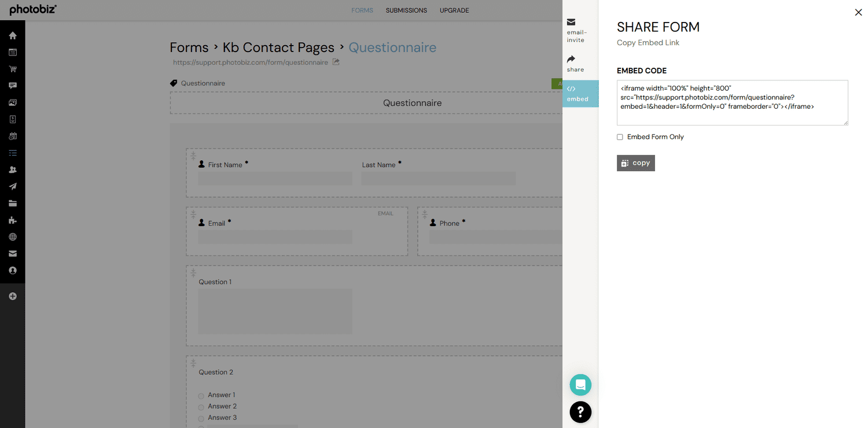Click the Phone input field
This screenshot has width=868, height=428.
[495, 237]
